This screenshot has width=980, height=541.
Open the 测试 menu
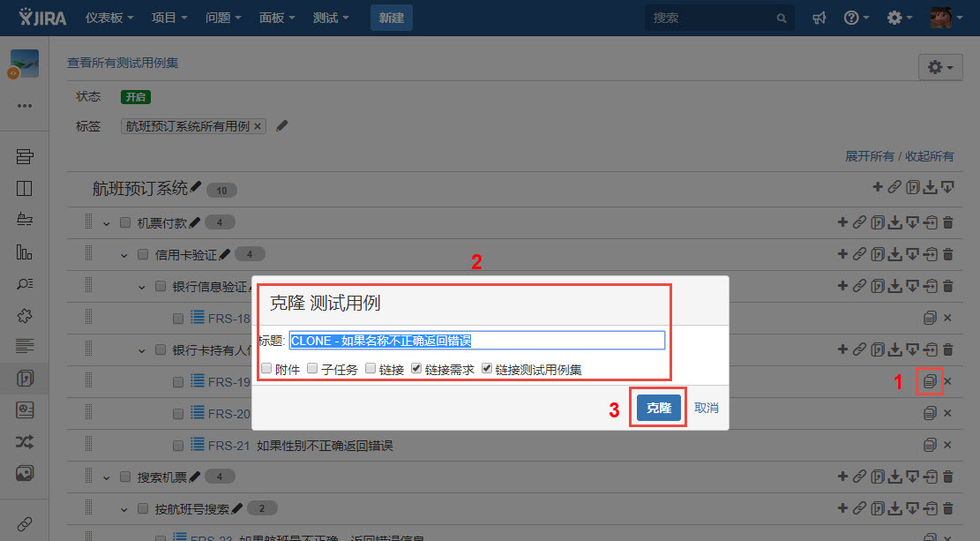(331, 19)
